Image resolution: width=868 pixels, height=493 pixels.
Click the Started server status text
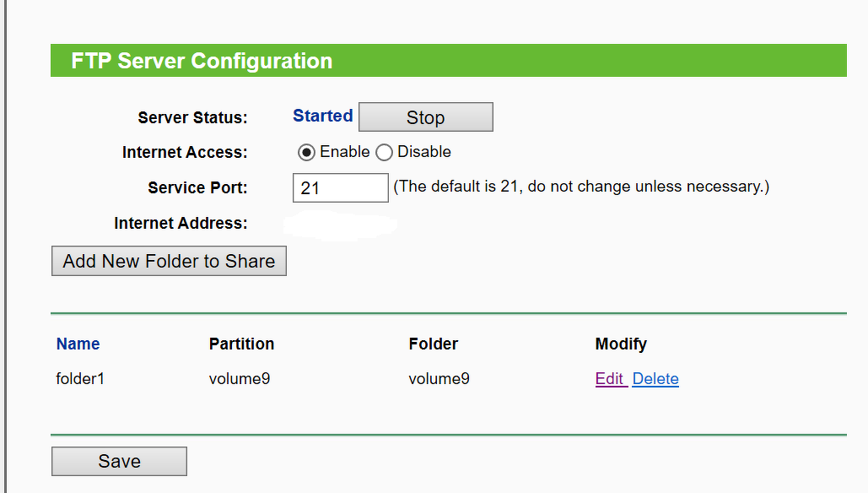click(x=322, y=116)
